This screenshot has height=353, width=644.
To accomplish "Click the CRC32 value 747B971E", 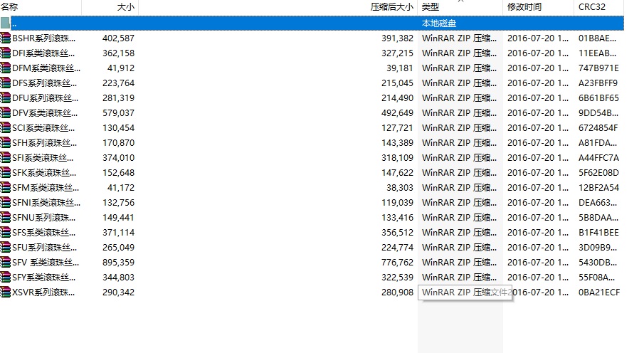I will 598,68.
